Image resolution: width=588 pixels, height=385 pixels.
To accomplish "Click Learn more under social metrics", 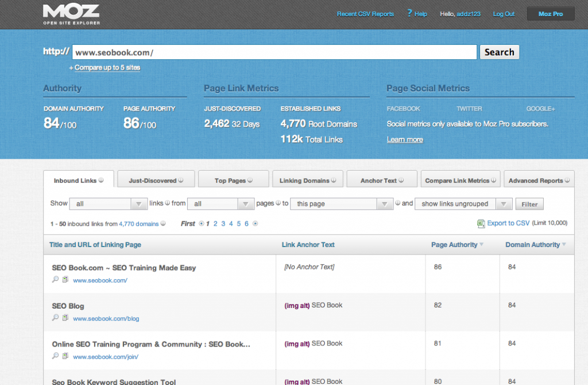I will pos(405,140).
